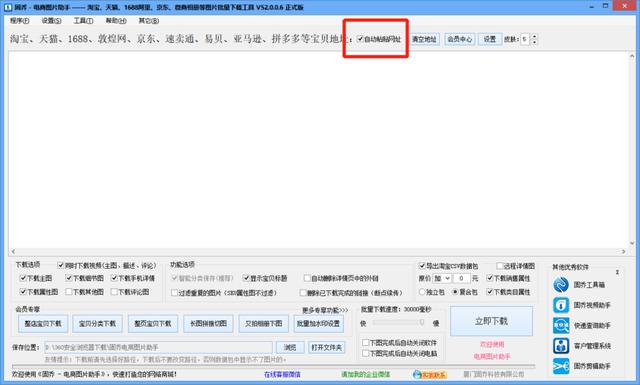
Task: Toggle the 下载属性图 checkbox
Action: (23, 292)
